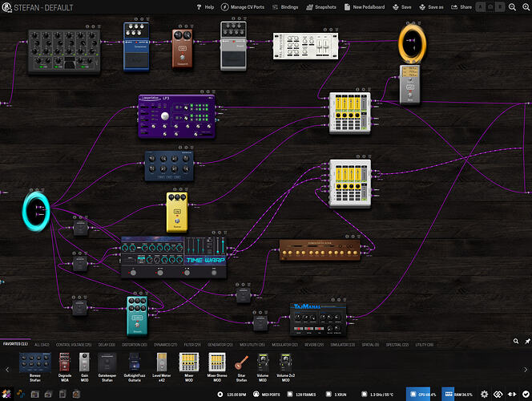This screenshot has width=532, height=401.
Task: Search plugins with the magnifier icon
Action: 516,341
